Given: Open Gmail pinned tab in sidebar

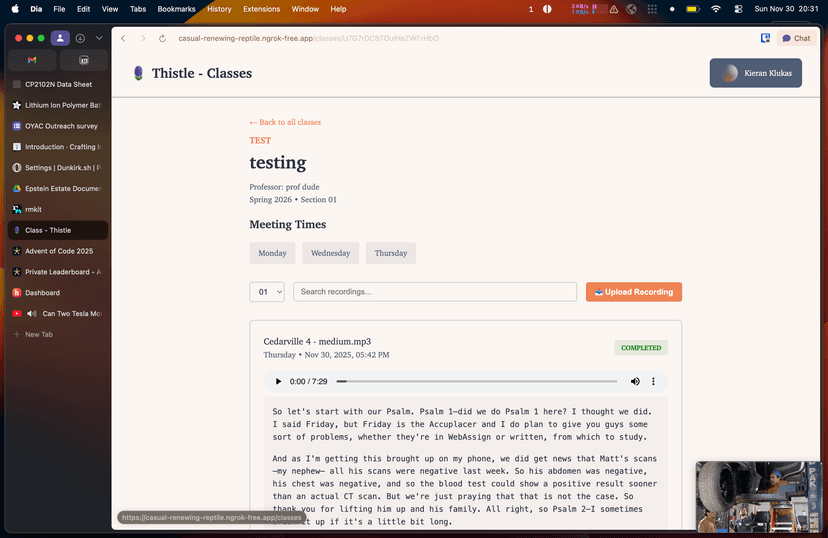Looking at the screenshot, I should click(32, 60).
